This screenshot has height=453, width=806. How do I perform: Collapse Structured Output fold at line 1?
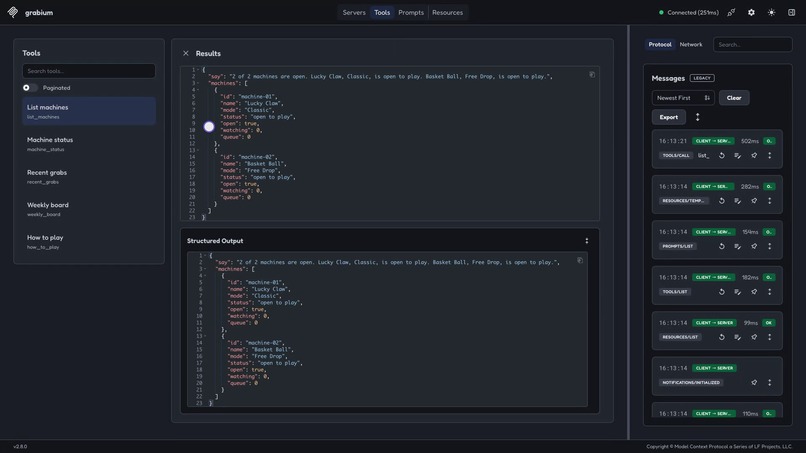click(205, 255)
